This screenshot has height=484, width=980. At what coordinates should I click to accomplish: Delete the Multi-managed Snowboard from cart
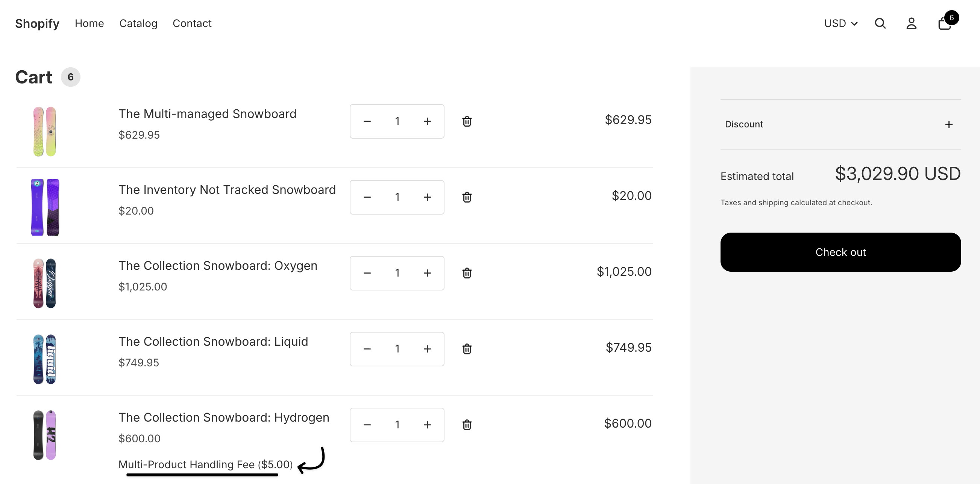pyautogui.click(x=467, y=121)
